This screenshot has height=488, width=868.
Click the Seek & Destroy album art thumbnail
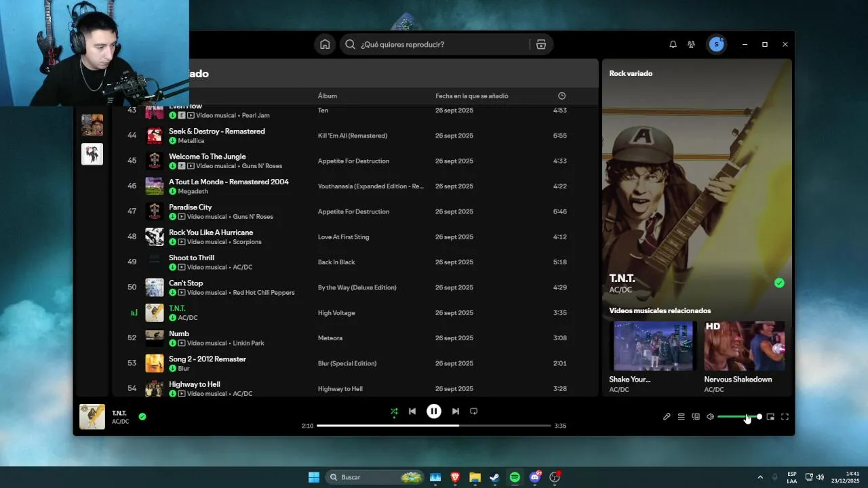(155, 136)
